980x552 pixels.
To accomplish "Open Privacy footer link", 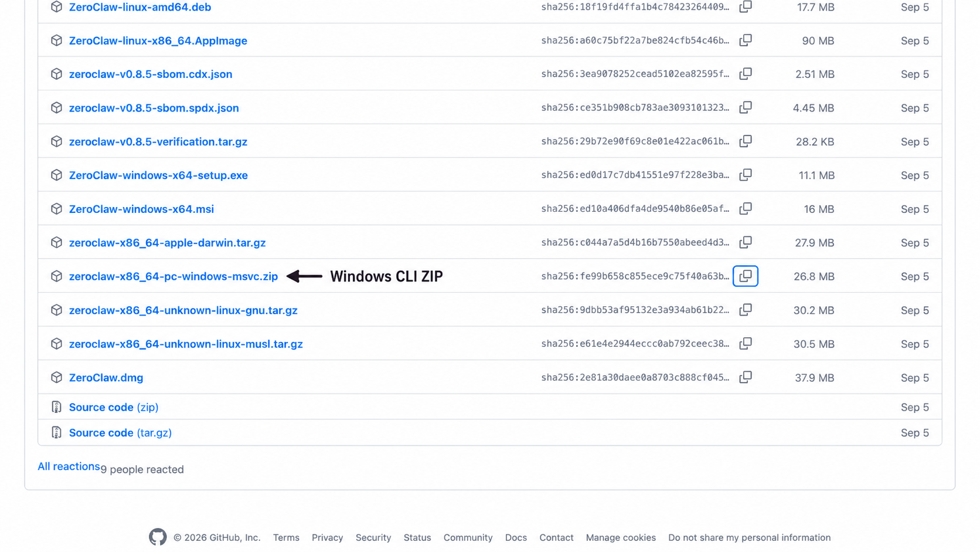I will pyautogui.click(x=327, y=537).
